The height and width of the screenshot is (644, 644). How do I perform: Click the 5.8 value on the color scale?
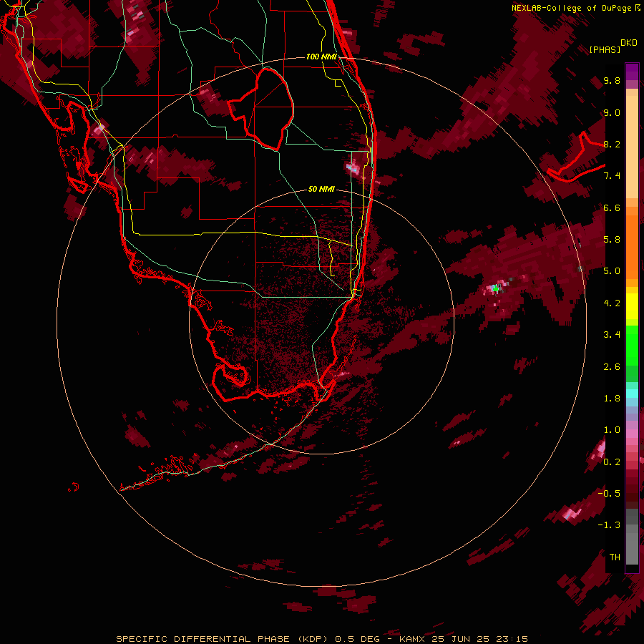(x=612, y=240)
